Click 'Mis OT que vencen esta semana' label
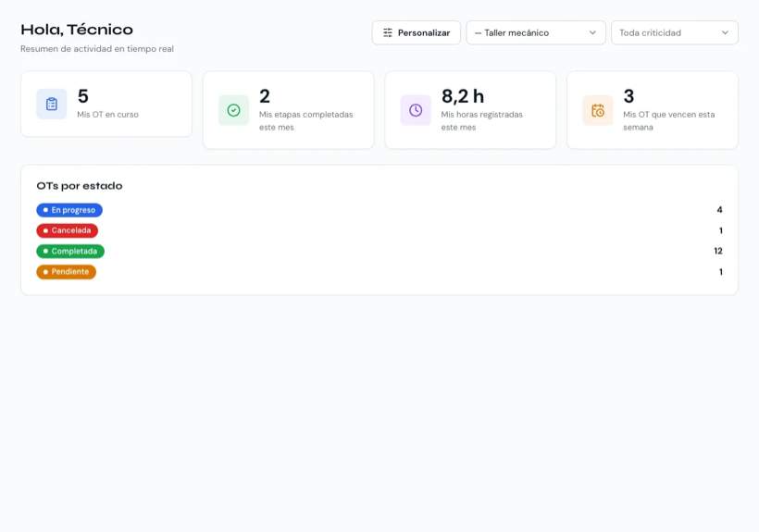759x532 pixels. pos(669,121)
